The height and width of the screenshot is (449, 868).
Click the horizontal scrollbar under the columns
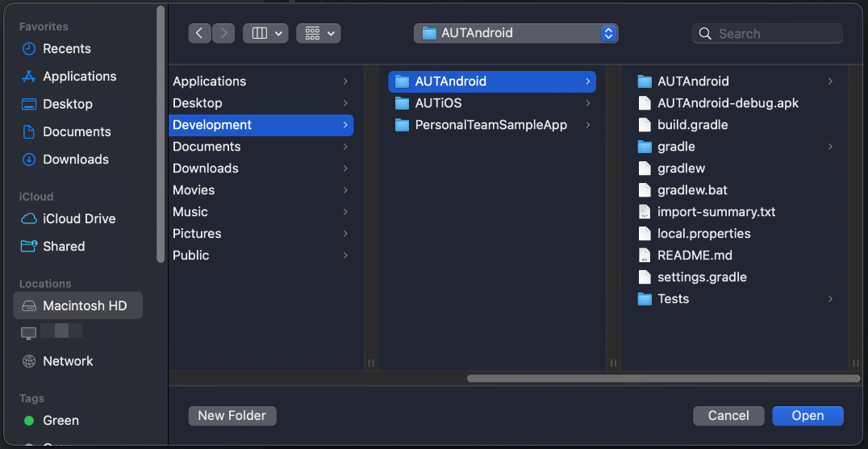(662, 378)
